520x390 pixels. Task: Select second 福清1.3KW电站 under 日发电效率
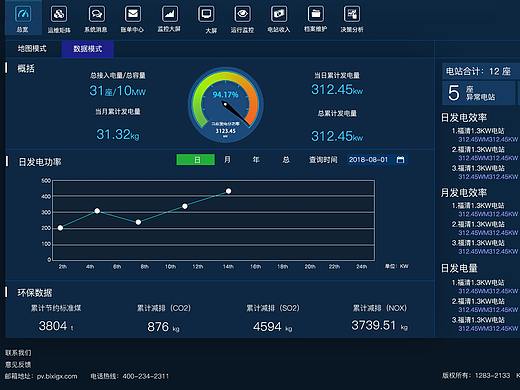(478, 150)
